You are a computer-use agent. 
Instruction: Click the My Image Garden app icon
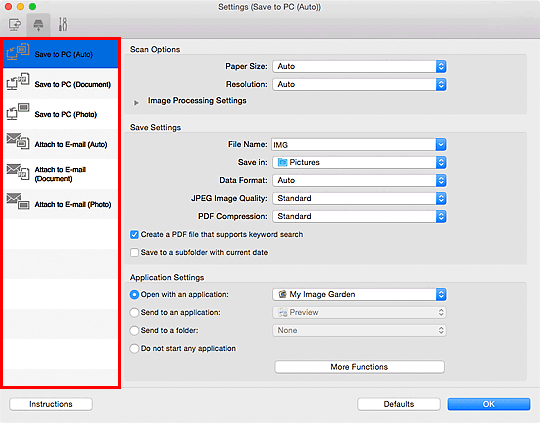click(x=282, y=294)
